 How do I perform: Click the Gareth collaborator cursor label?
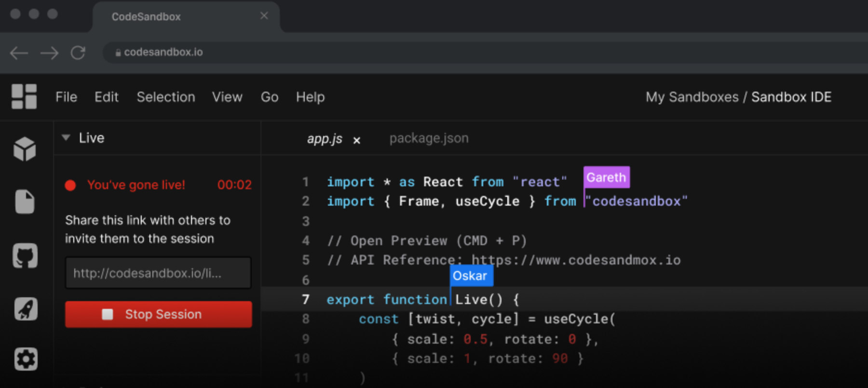pos(606,178)
